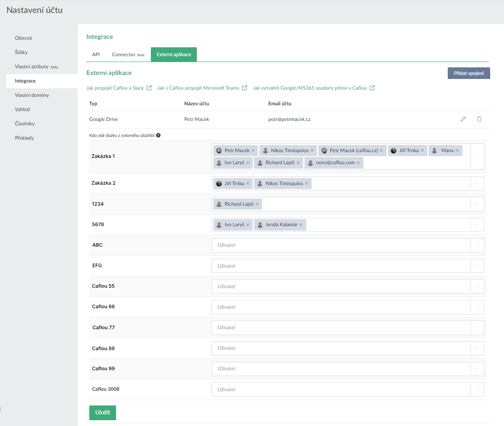Remove Manx tag from Zakázka 1
This screenshot has height=426, width=504.
[457, 151]
